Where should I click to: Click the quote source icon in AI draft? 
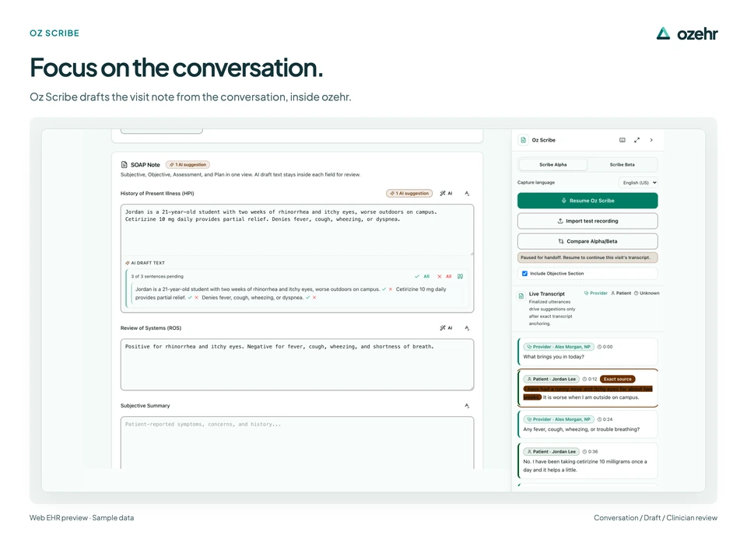pos(460,276)
